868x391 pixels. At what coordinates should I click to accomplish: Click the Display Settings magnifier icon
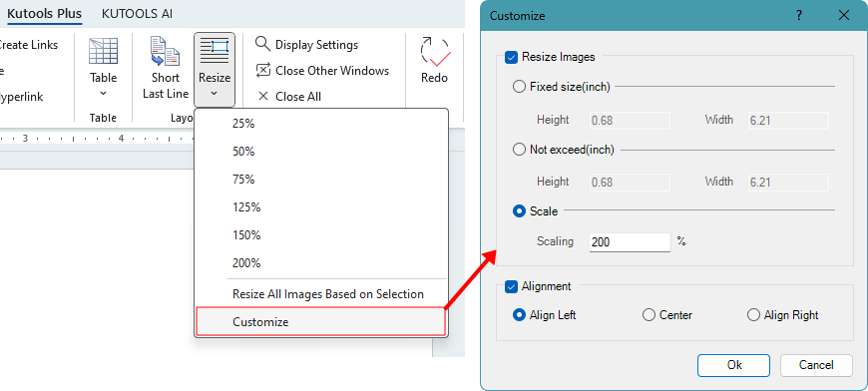coord(263,44)
